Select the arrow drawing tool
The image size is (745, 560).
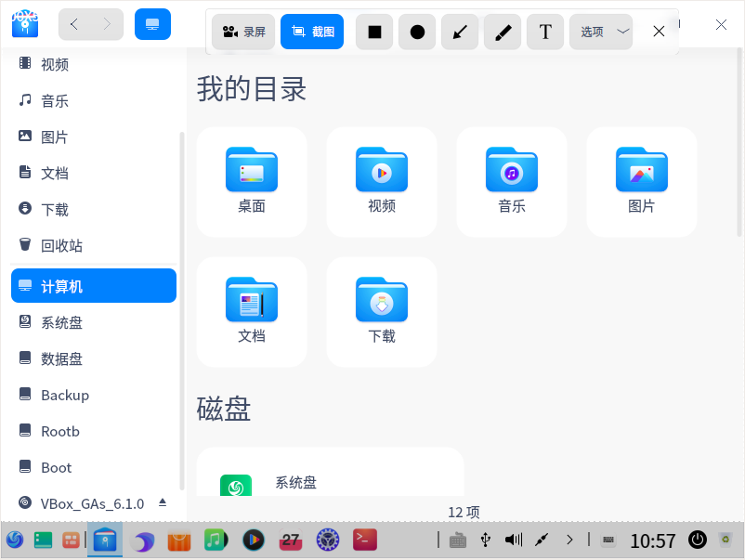[x=460, y=32]
